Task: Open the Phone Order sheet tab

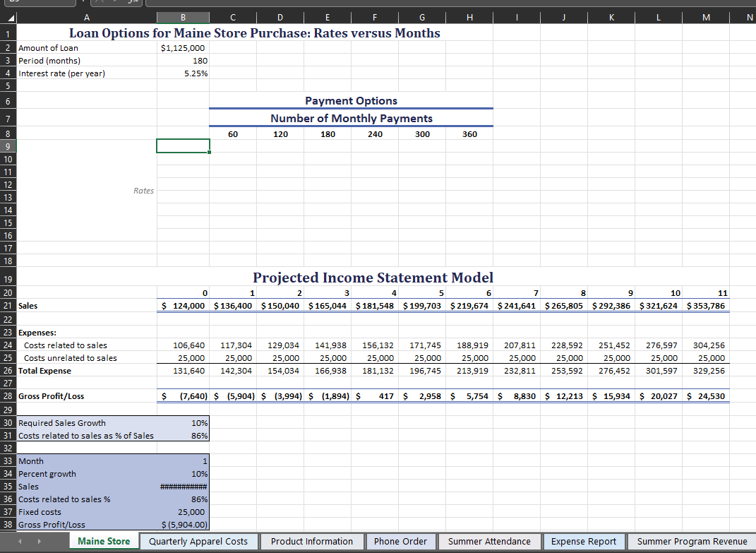Action: [x=401, y=541]
